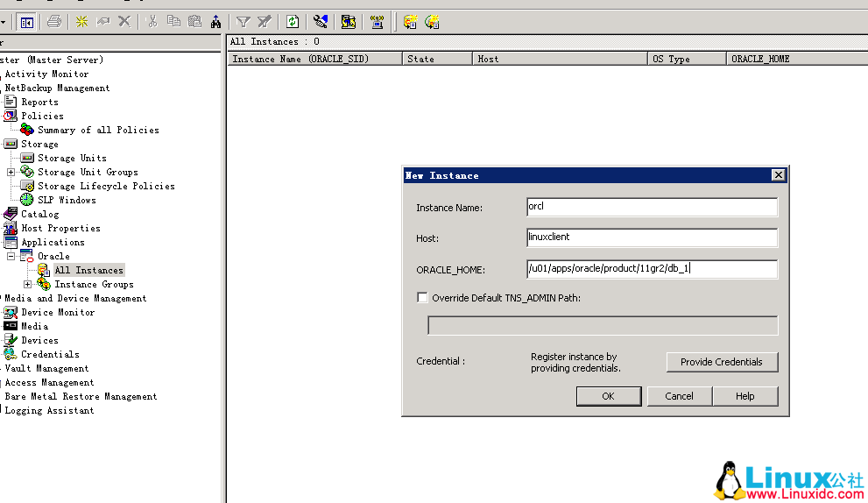Click the Filter funnel toolbar icon
The width and height of the screenshot is (868, 503).
[243, 22]
